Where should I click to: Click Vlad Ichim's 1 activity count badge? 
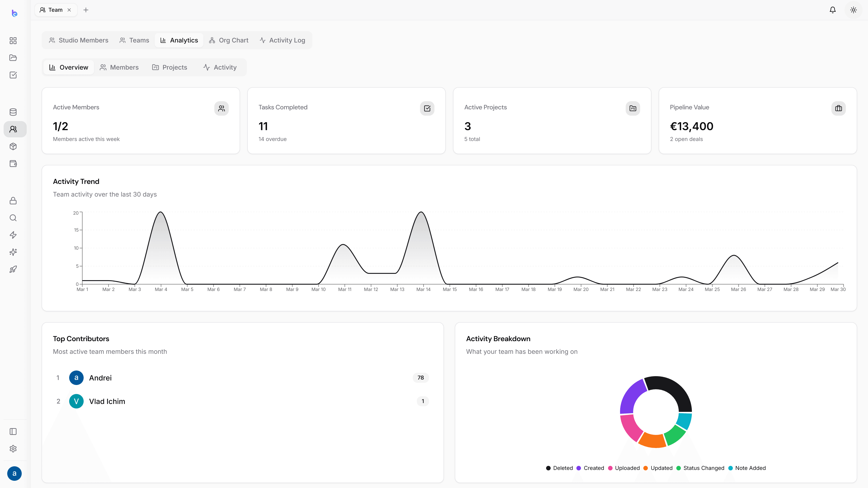pos(422,401)
